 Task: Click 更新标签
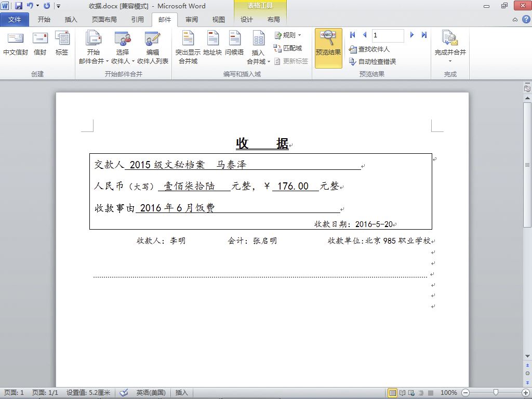pos(291,61)
